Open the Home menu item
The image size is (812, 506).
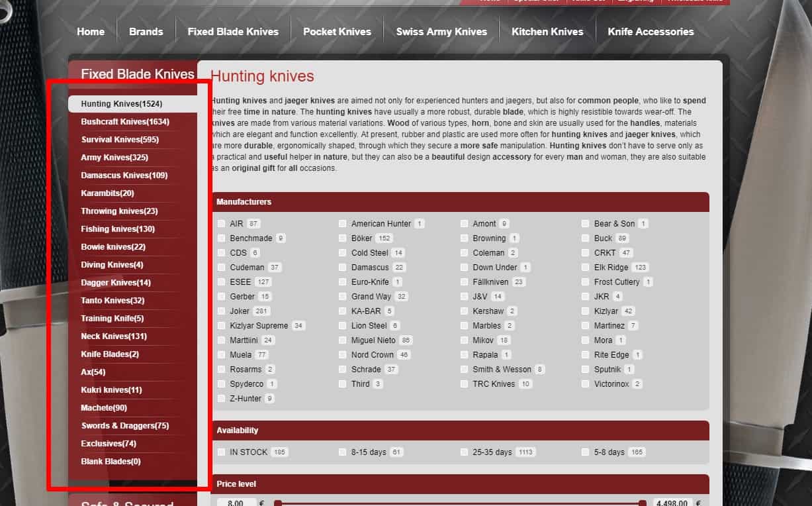[x=91, y=31]
